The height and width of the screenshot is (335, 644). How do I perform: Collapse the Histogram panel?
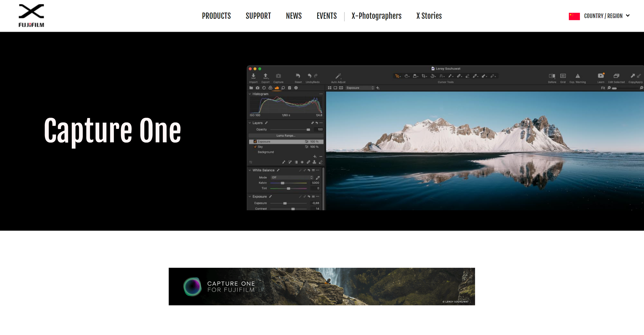[x=249, y=94]
